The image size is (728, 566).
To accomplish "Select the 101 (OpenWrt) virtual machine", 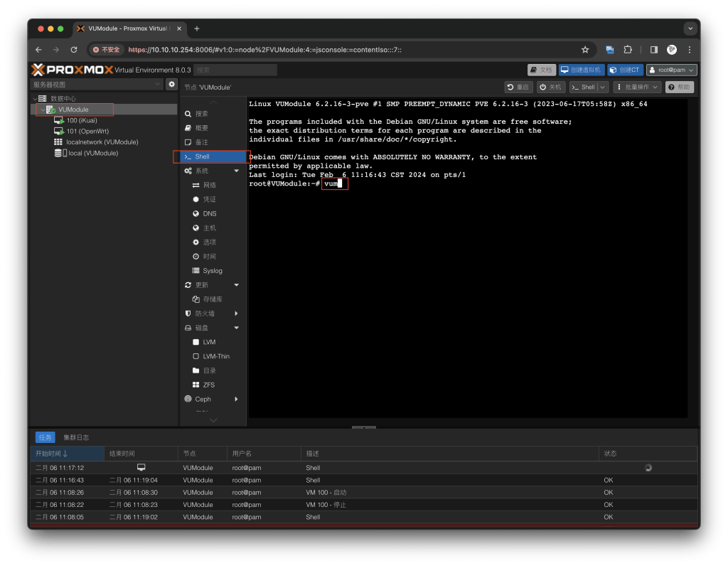I will click(87, 132).
